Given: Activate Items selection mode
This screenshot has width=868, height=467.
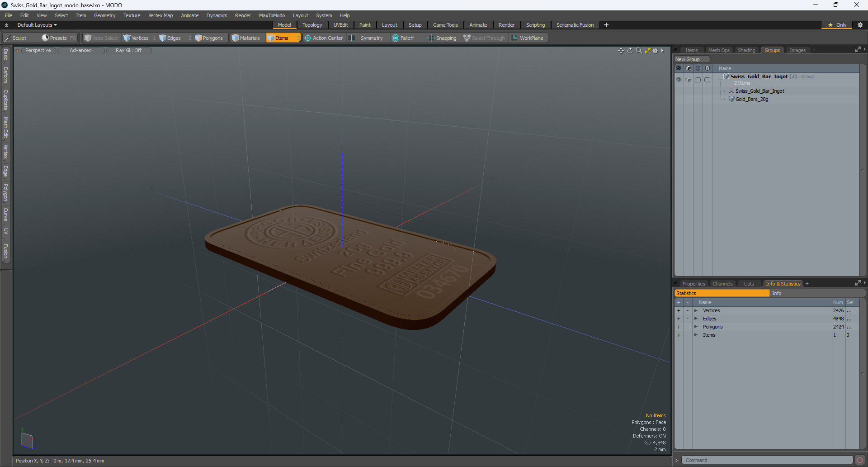Looking at the screenshot, I should [281, 38].
